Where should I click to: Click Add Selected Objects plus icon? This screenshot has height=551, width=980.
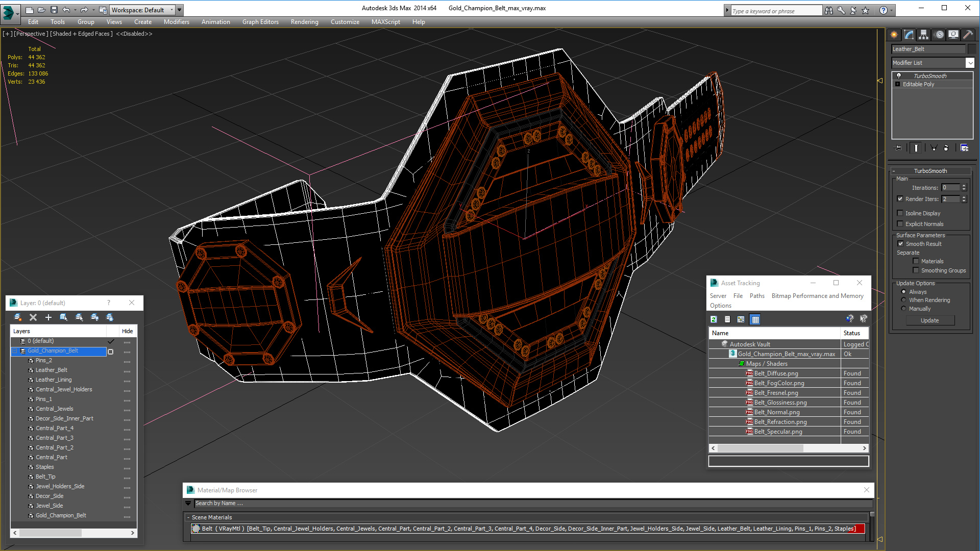click(x=48, y=317)
